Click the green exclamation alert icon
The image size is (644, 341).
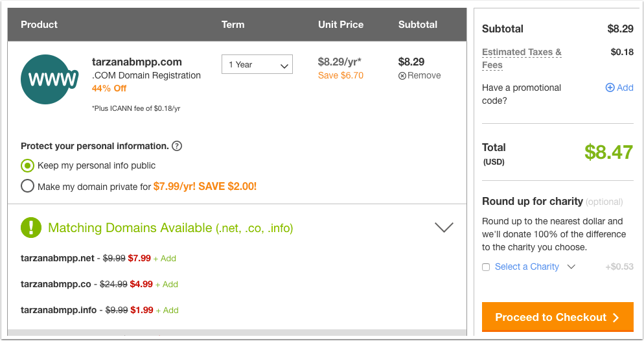pyautogui.click(x=31, y=228)
